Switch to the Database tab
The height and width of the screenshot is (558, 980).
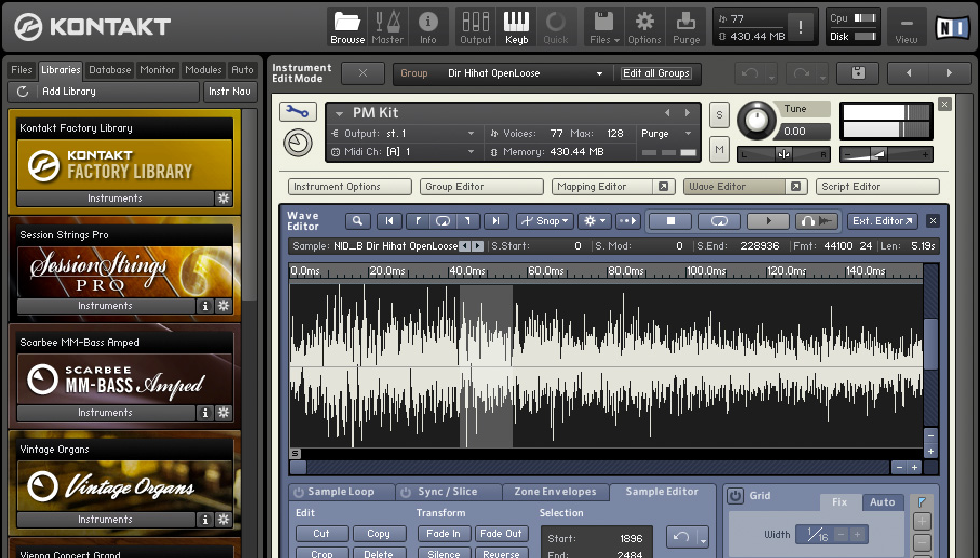[x=109, y=69]
